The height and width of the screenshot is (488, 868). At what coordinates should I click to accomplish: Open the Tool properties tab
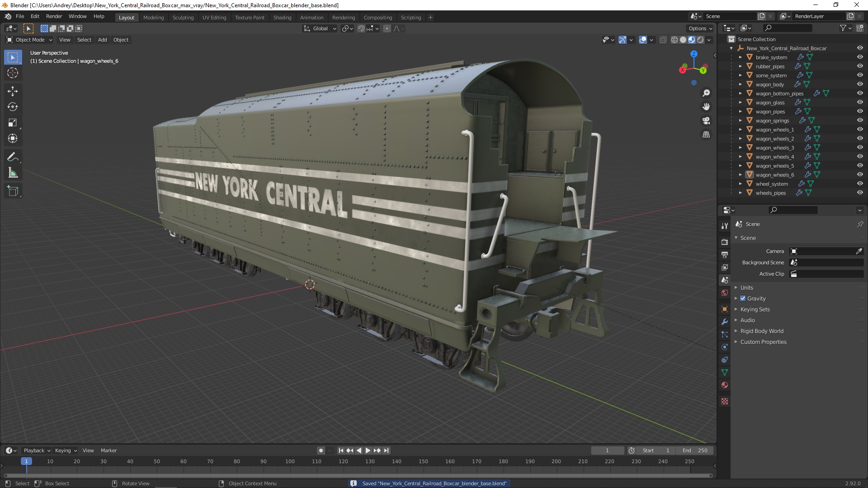tap(725, 225)
